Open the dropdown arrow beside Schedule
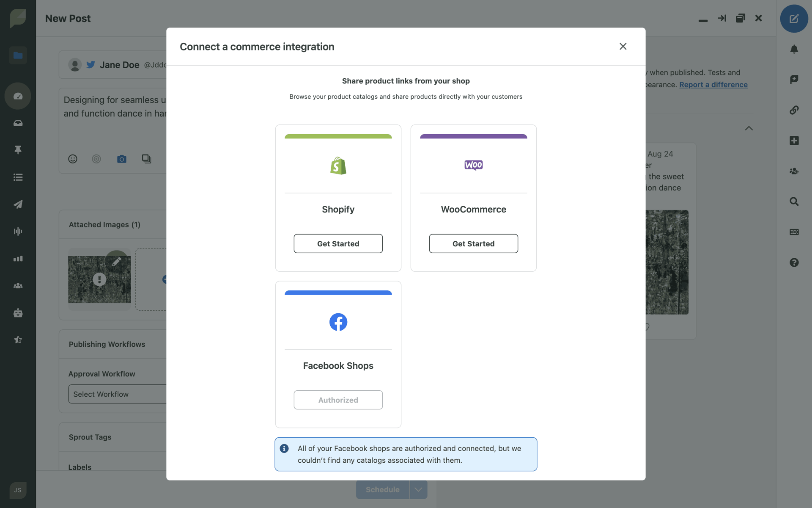 pos(418,490)
